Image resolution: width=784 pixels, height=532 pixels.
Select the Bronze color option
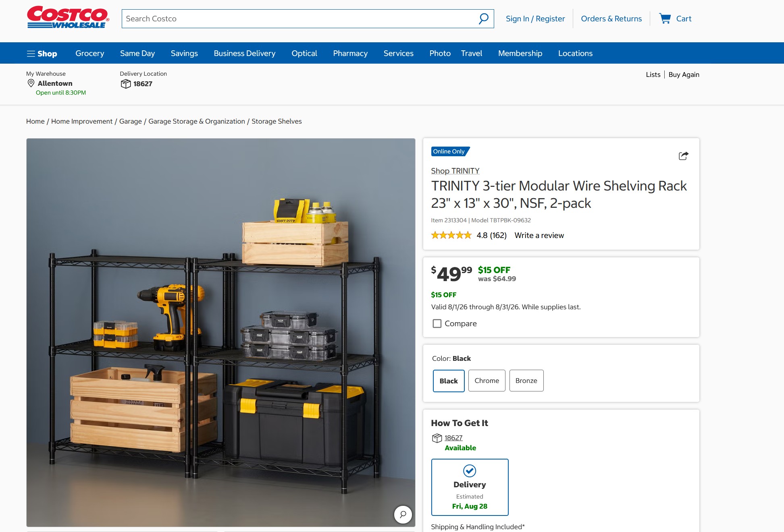coord(526,381)
